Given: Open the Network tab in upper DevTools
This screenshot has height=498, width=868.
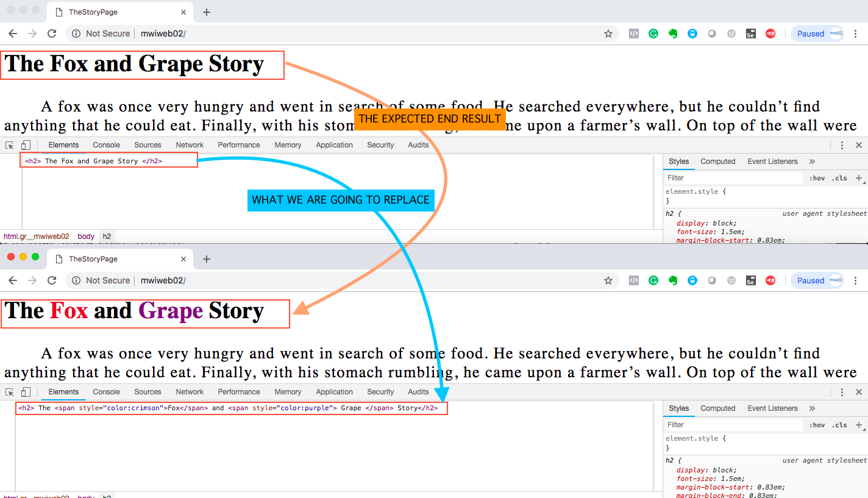Looking at the screenshot, I should click(x=190, y=145).
